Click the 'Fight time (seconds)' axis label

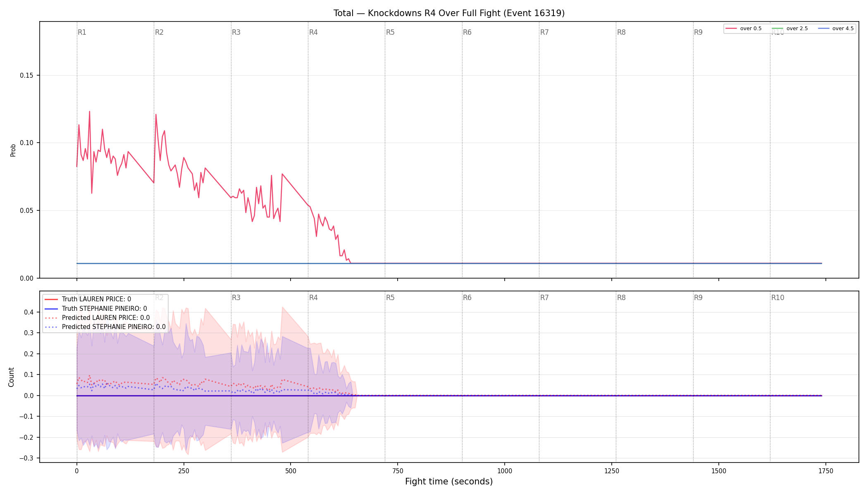pos(449,482)
